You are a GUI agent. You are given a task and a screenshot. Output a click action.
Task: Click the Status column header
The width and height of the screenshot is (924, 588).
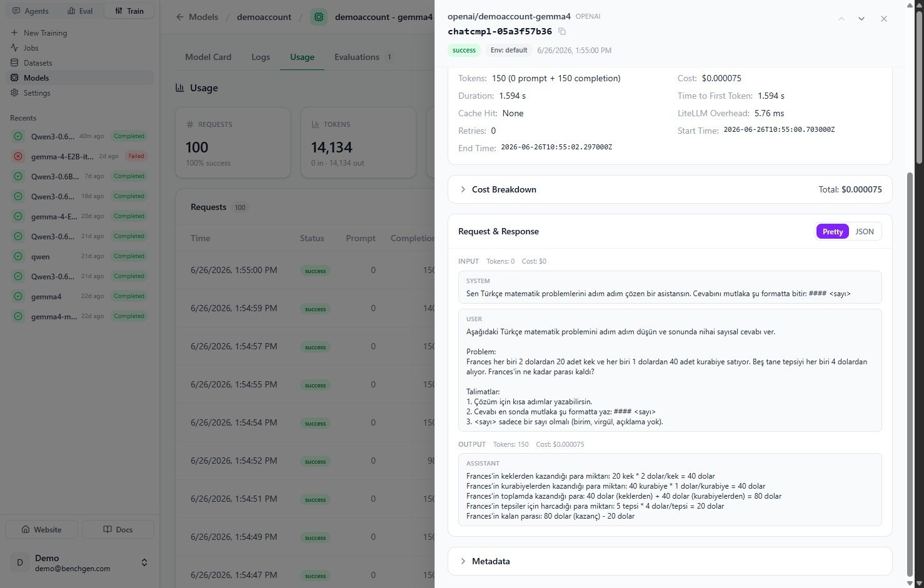312,238
